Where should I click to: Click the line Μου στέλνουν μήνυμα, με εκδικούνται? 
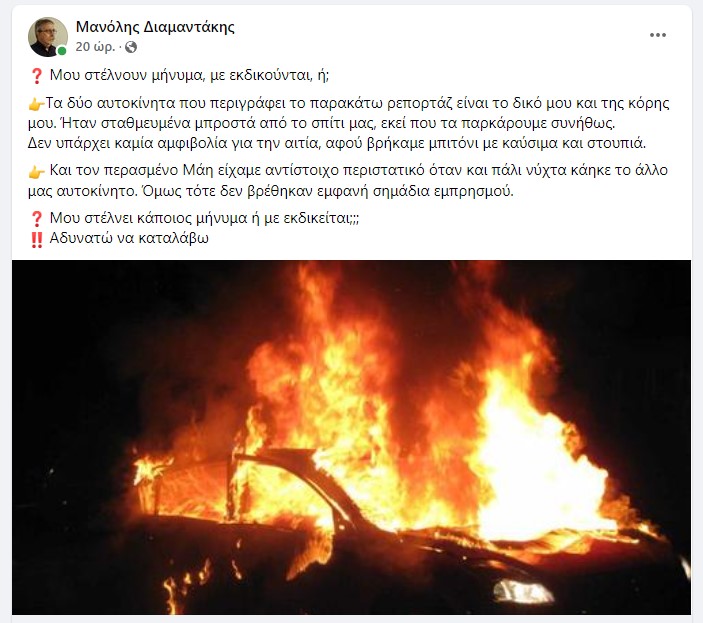click(x=189, y=75)
